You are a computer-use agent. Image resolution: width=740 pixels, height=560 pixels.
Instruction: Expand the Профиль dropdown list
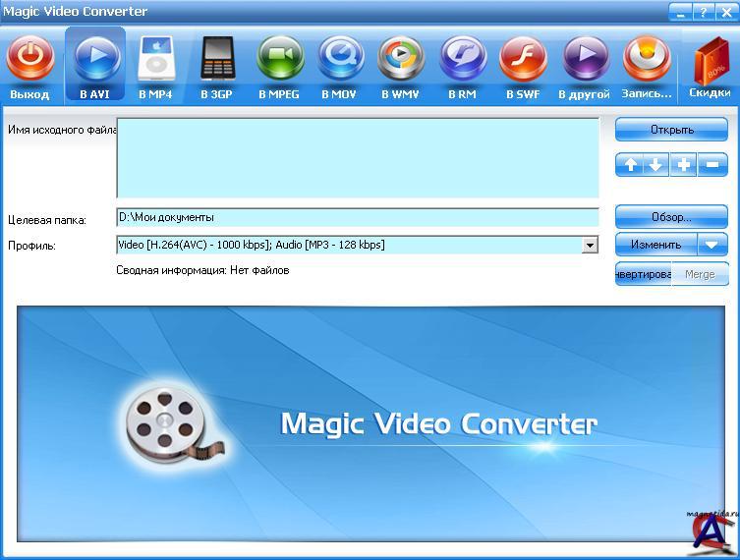(590, 246)
